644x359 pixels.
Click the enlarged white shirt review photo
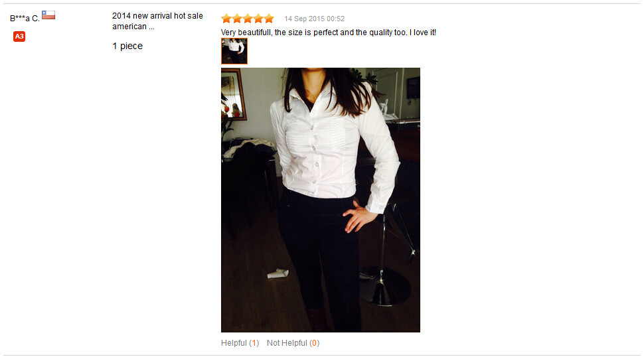tap(321, 200)
